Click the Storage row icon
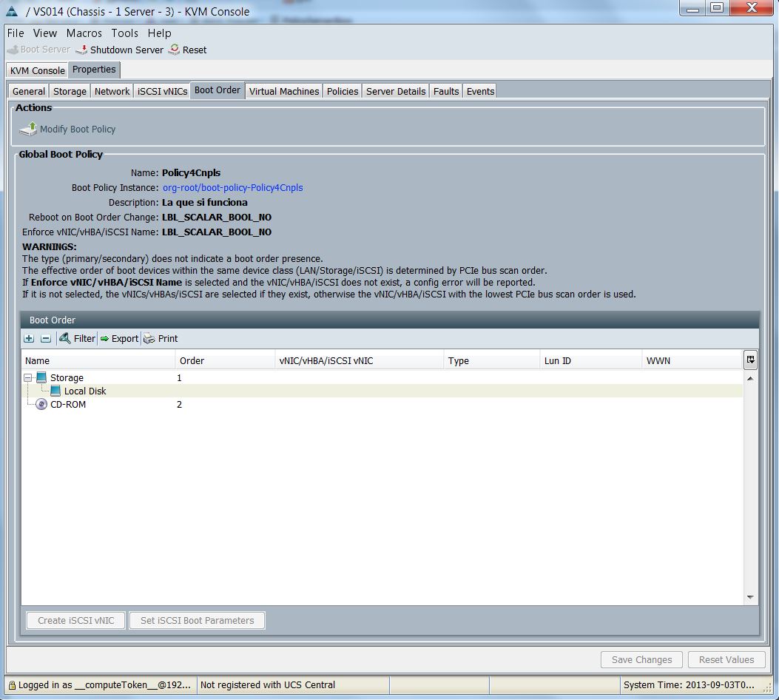 tap(41, 377)
